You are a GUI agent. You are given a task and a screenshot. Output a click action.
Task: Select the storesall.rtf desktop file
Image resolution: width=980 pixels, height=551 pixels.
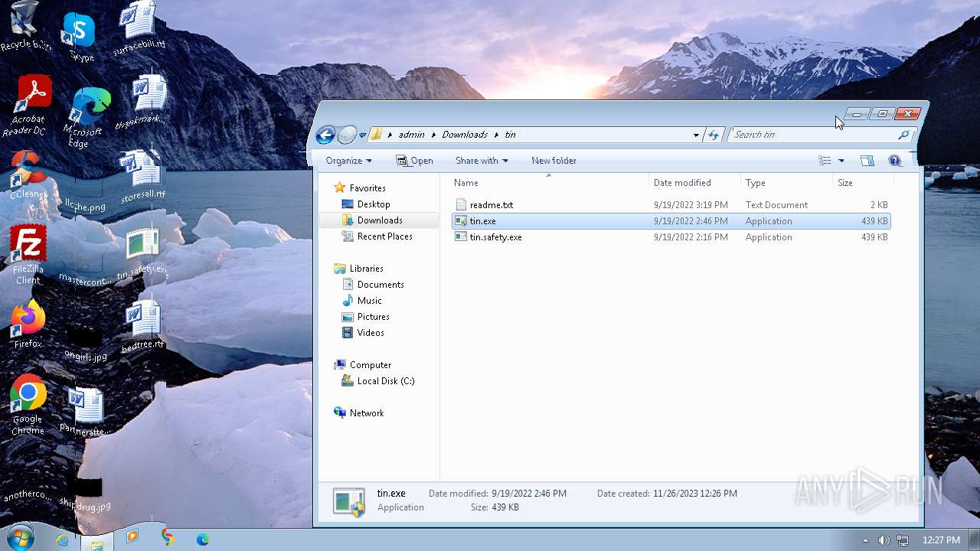[x=142, y=176]
